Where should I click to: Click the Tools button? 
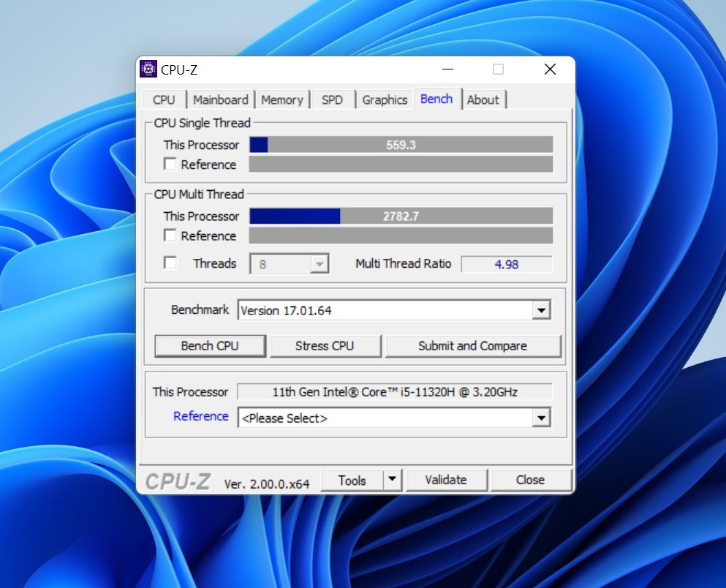(x=352, y=480)
